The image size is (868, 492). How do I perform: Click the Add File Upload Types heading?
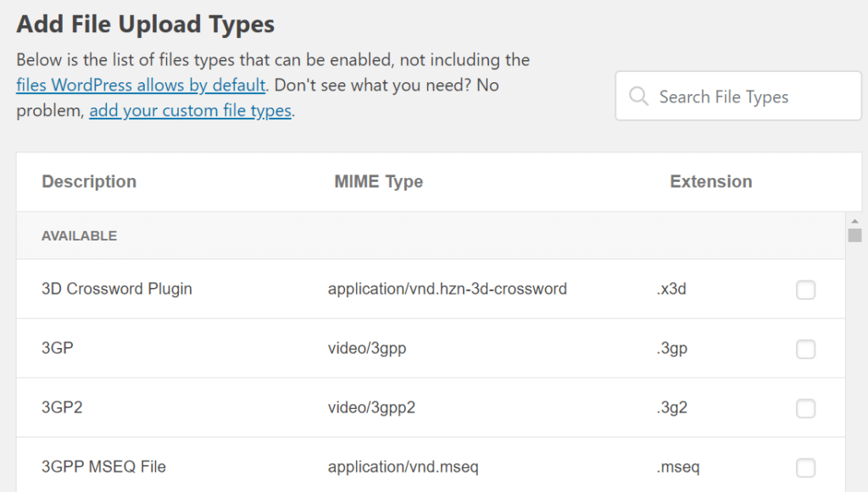(144, 24)
